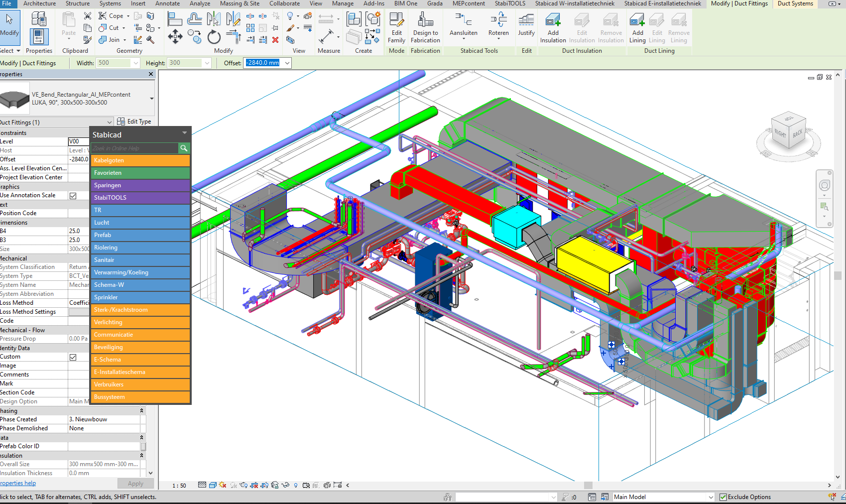Click the Create Assembly icon
846x504 pixels.
(354, 19)
